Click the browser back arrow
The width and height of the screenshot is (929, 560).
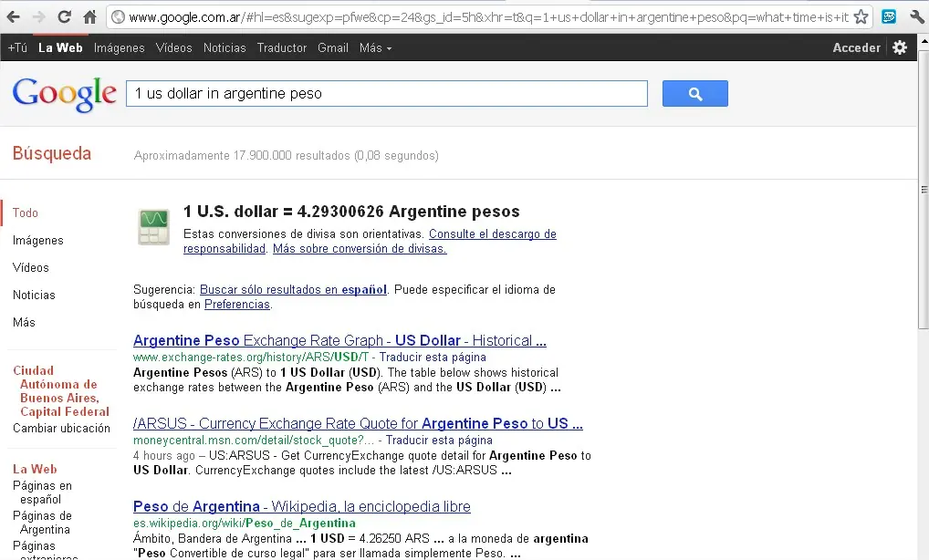(13, 17)
